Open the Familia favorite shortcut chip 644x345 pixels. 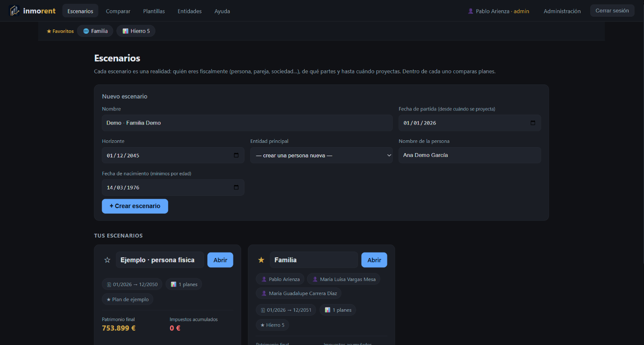pyautogui.click(x=95, y=31)
